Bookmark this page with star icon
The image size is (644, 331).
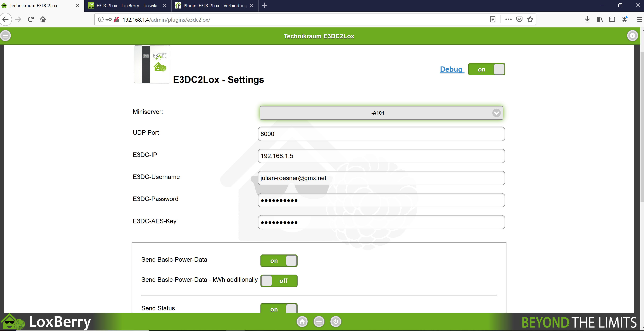(x=530, y=20)
